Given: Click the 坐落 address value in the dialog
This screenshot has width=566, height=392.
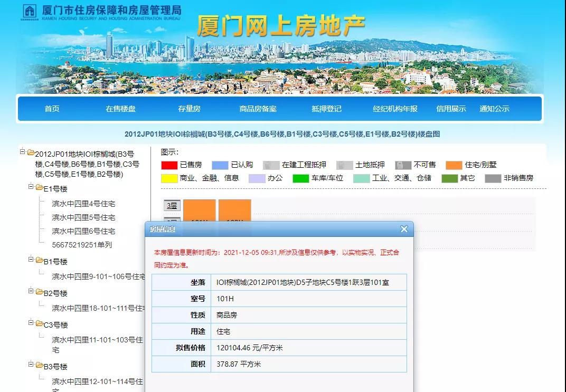Looking at the screenshot, I should [x=303, y=282].
